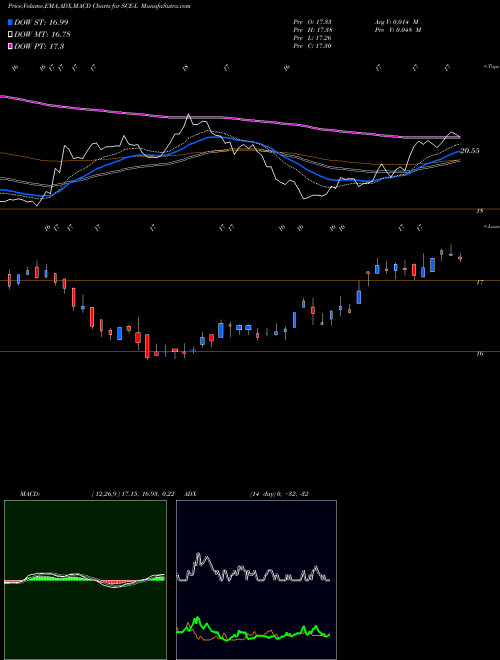Click the 'Pre O: 17.33' open value

click(312, 22)
